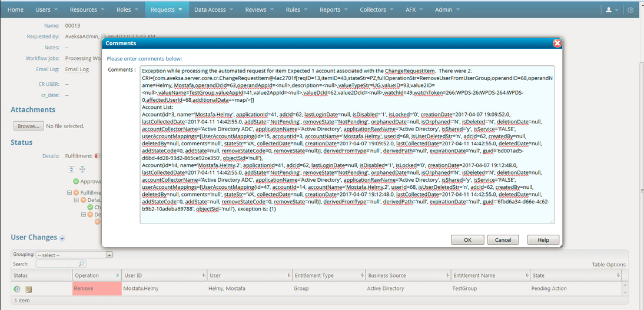Click the collapse all tree icon
Image resolution: width=644 pixels, height=310 pixels.
coord(82,169)
